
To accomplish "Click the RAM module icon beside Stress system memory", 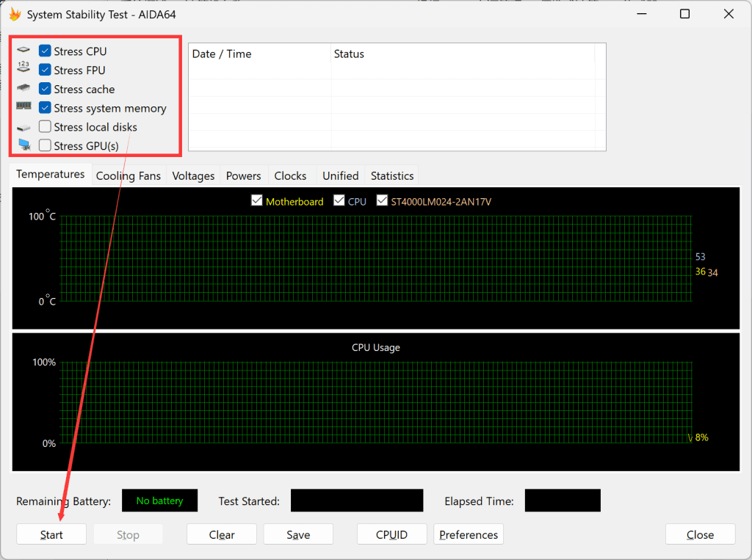I will pos(23,106).
